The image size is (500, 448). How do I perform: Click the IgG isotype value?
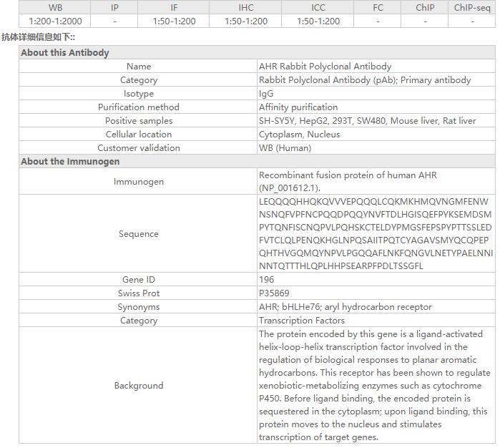click(x=266, y=94)
